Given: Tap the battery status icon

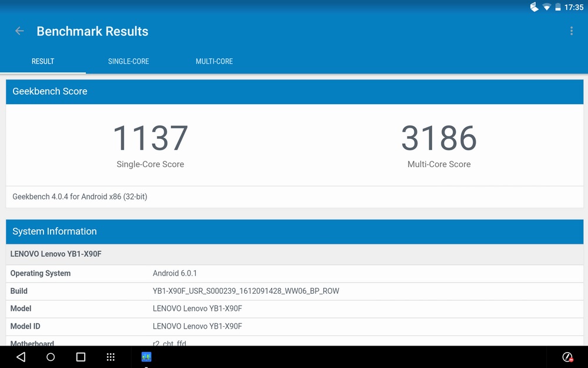Looking at the screenshot, I should pos(558,7).
